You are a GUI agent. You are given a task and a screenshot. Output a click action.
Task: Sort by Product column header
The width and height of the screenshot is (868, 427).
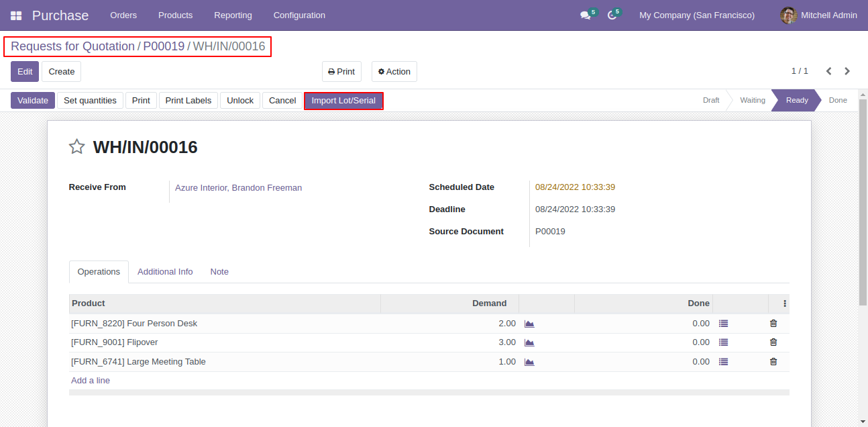[x=225, y=303]
